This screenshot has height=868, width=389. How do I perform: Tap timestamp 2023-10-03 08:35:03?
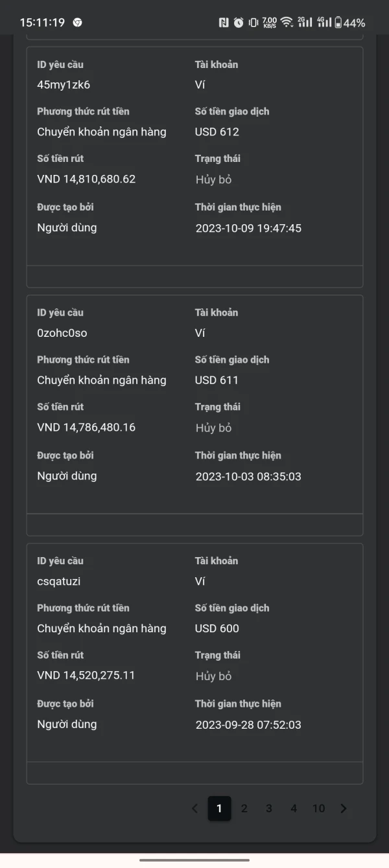point(248,477)
